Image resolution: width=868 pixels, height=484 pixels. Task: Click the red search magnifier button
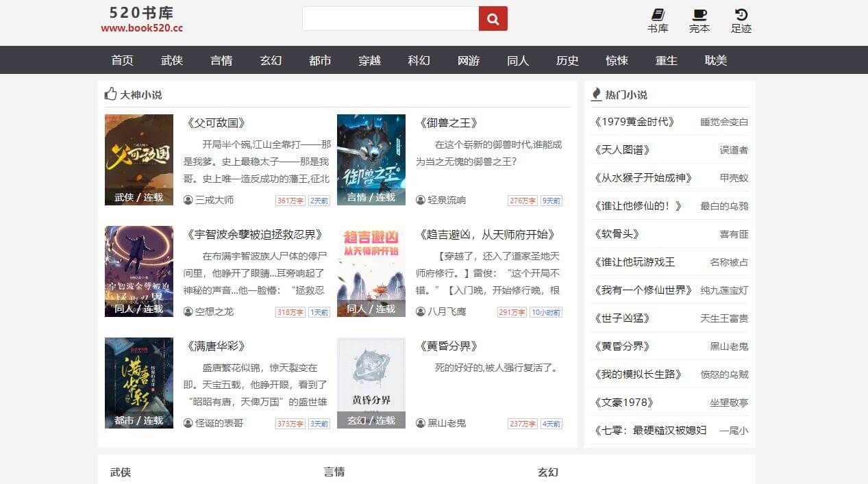point(493,18)
